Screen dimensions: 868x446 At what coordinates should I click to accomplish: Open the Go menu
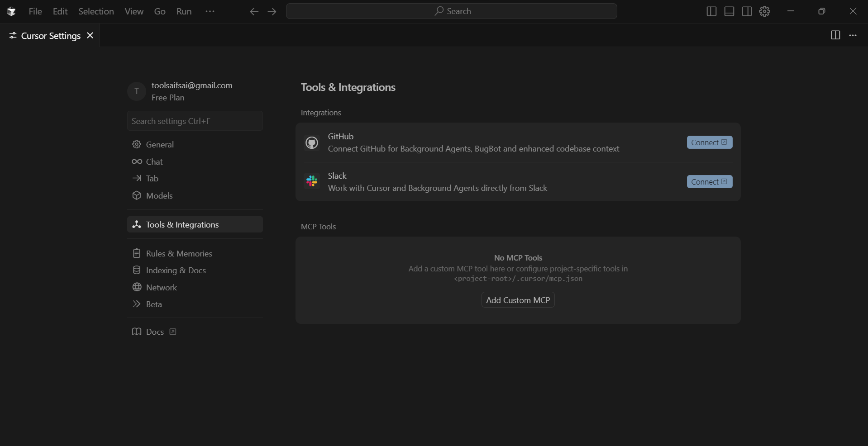click(160, 11)
